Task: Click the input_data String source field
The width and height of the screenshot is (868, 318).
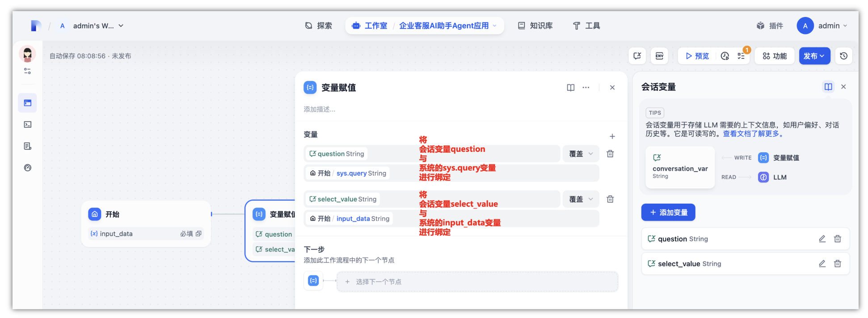Action: 451,219
